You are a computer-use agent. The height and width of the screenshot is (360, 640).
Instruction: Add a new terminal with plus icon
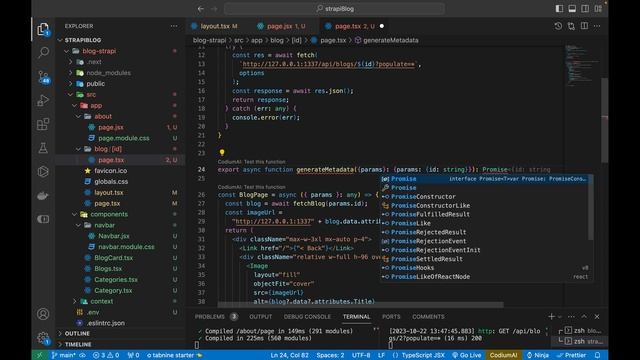pyautogui.click(x=551, y=317)
